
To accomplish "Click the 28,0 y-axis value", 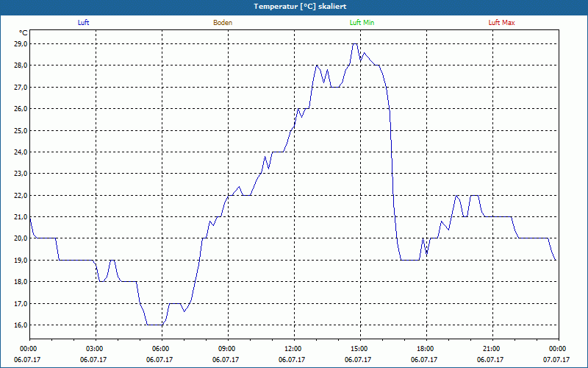I will pyautogui.click(x=21, y=66).
